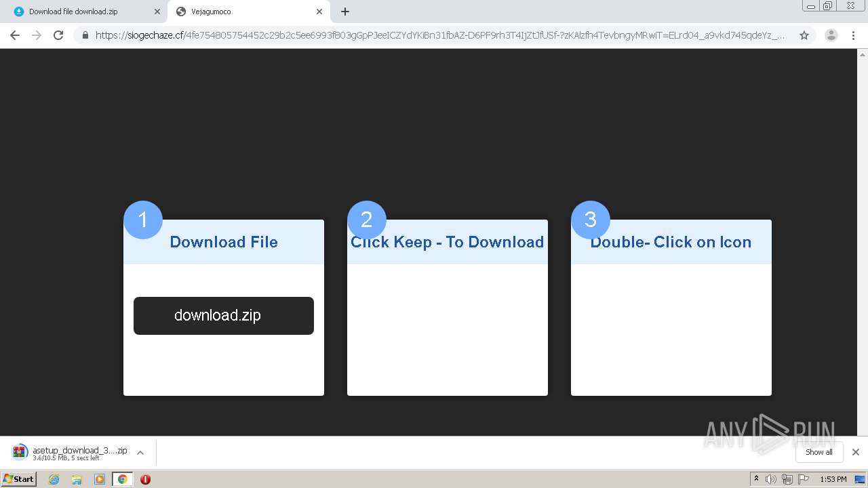Show hidden system tray icons
Screen dimensions: 868x488
(757, 479)
